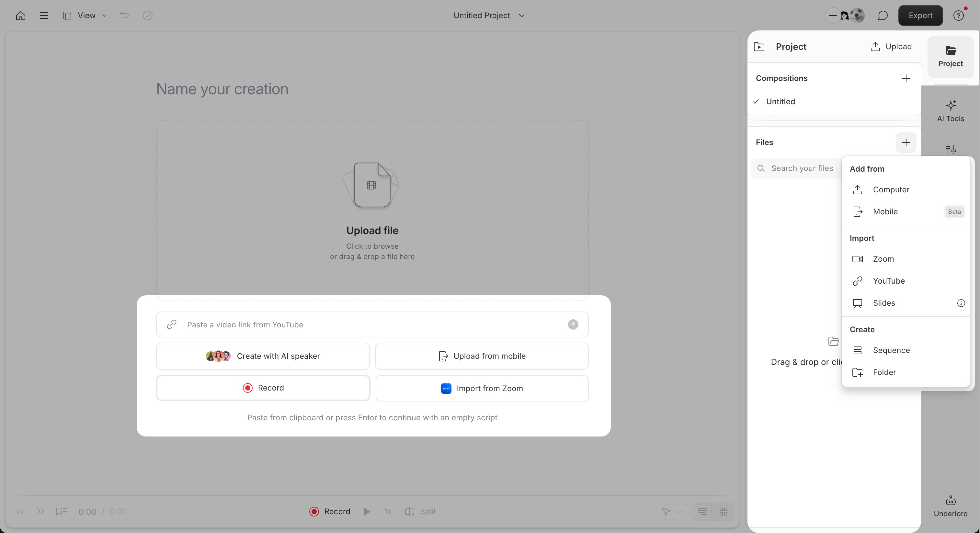Image resolution: width=980 pixels, height=533 pixels.
Task: Add a new composition with the plus icon
Action: click(x=906, y=78)
